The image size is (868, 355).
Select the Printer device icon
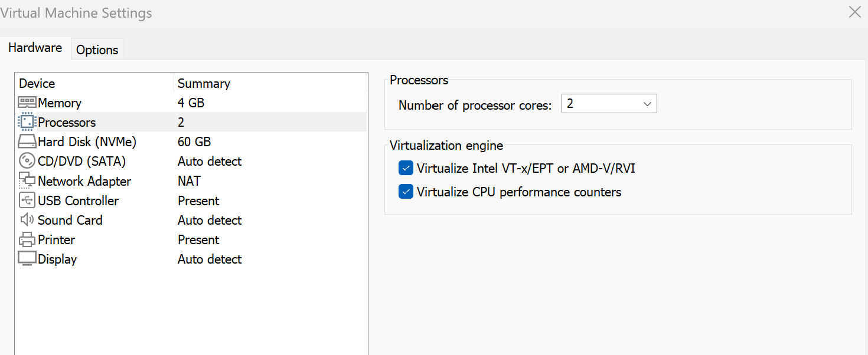[x=27, y=239]
